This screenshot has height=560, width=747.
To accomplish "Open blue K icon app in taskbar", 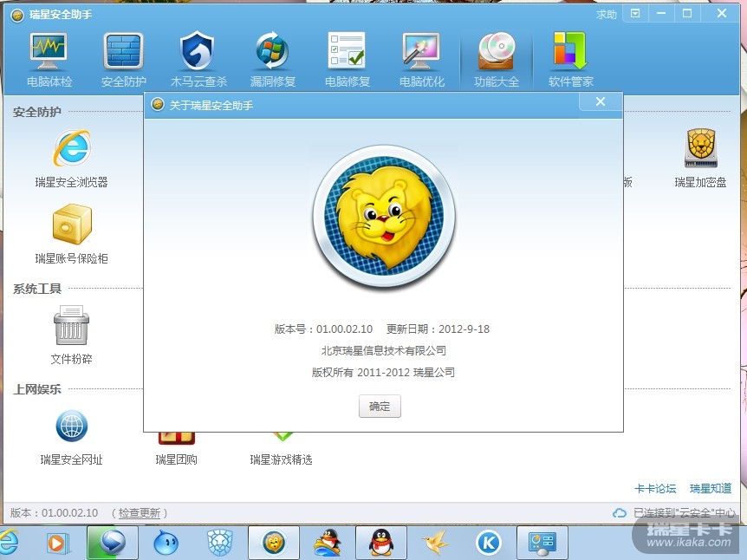I will pos(489,543).
